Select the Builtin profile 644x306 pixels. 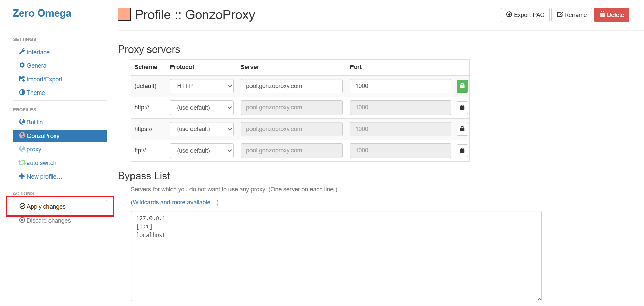[x=31, y=122]
